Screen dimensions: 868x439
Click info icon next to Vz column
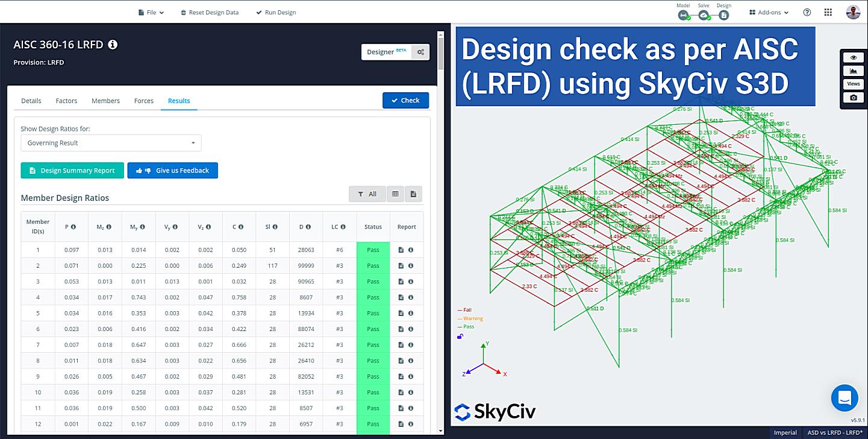click(208, 227)
